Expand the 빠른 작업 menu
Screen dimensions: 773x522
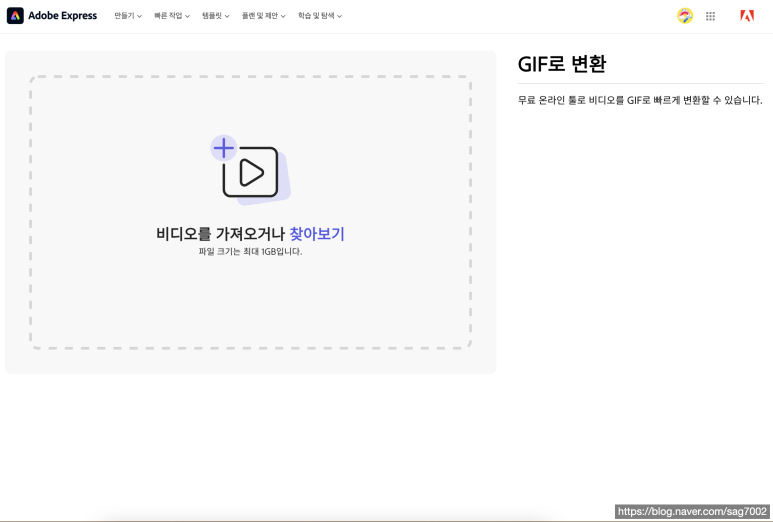pyautogui.click(x=172, y=16)
